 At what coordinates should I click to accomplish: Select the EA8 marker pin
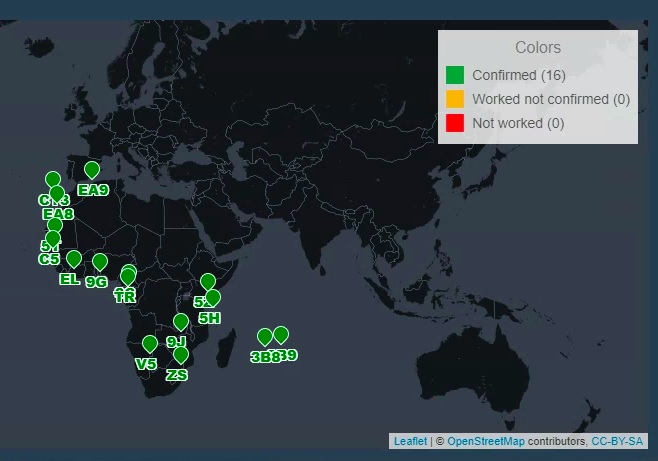pos(57,194)
